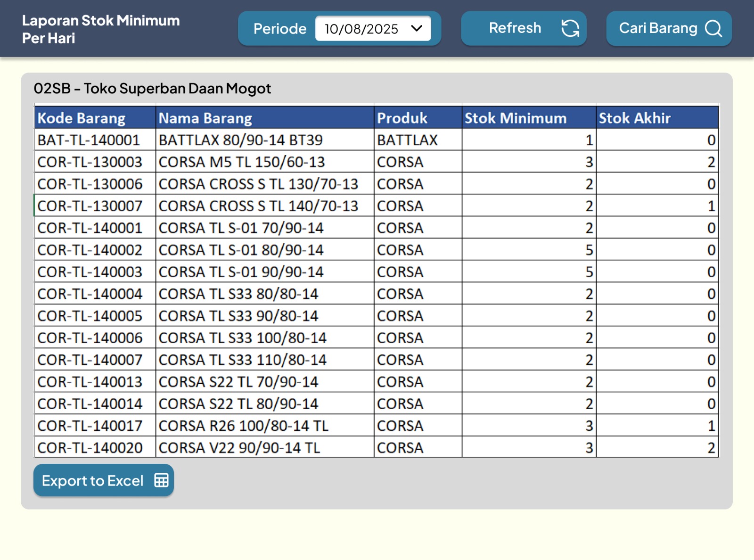Image resolution: width=754 pixels, height=560 pixels.
Task: Select code COR-TL-130007
Action: coord(95,206)
